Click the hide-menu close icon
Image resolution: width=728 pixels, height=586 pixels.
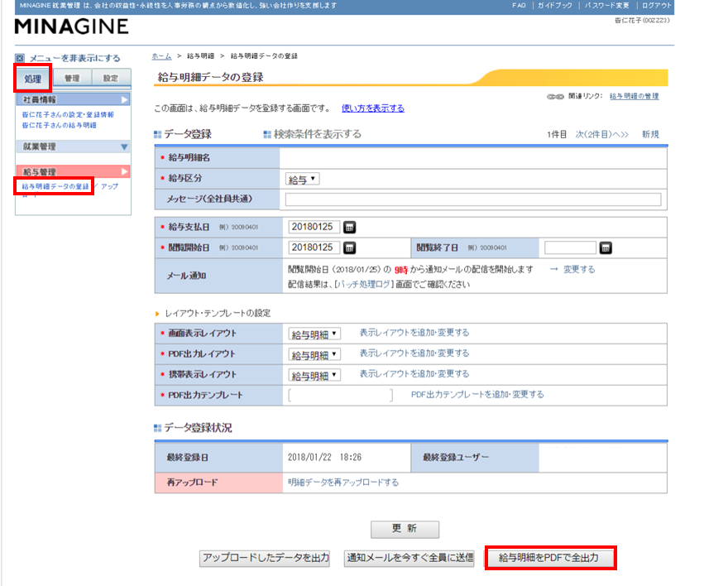(x=20, y=58)
